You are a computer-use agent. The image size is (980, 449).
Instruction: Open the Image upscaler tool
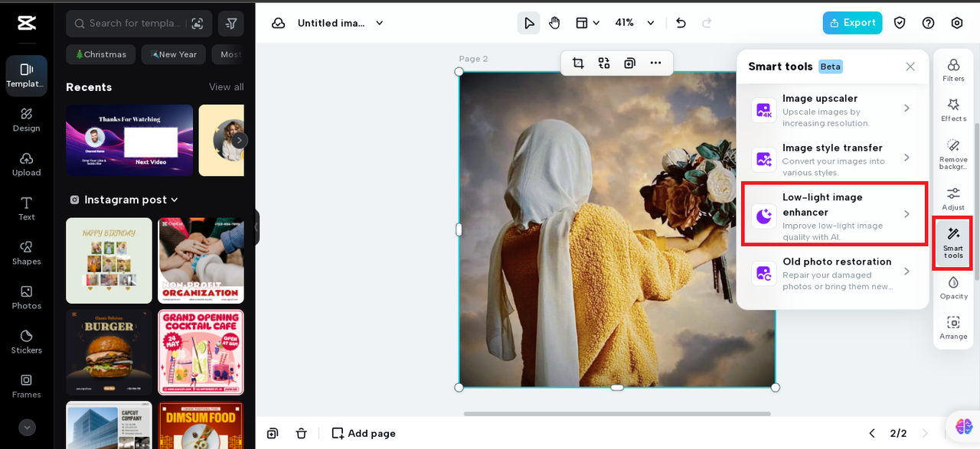coord(833,110)
